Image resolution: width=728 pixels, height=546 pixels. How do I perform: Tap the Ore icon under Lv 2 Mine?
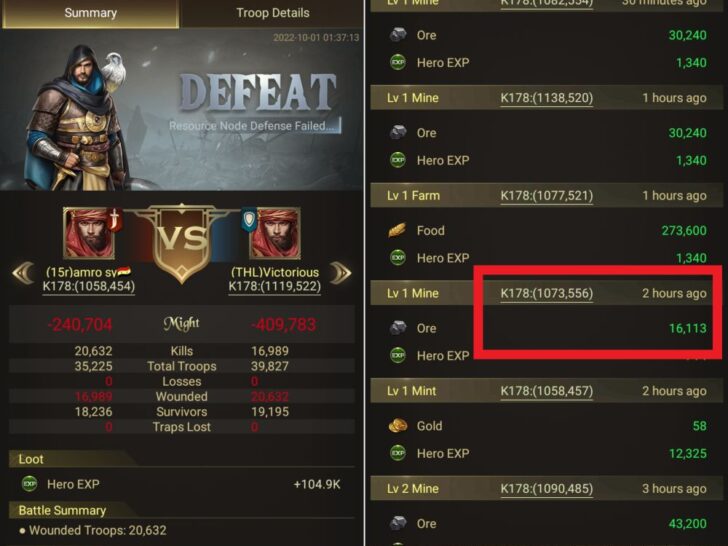click(x=398, y=523)
